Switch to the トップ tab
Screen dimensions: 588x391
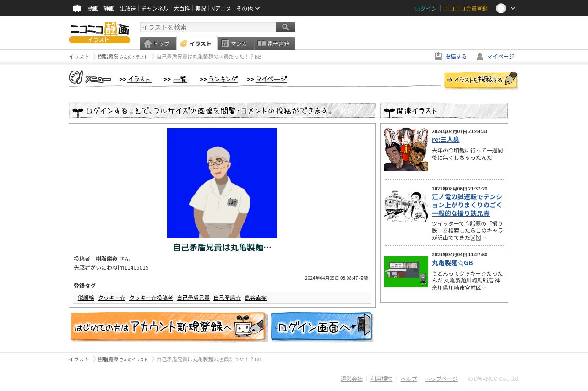(x=158, y=43)
